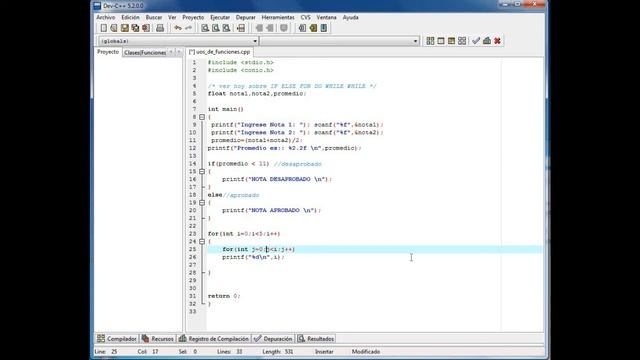The width and height of the screenshot is (640, 360).
Task: Click the Find magnifier toolbar icon
Action: click(205, 28)
